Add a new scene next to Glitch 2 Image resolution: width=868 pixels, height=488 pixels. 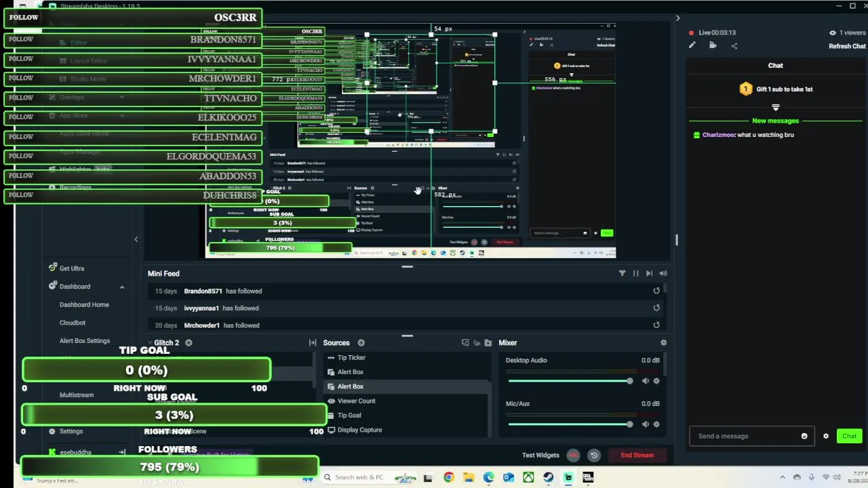point(189,343)
